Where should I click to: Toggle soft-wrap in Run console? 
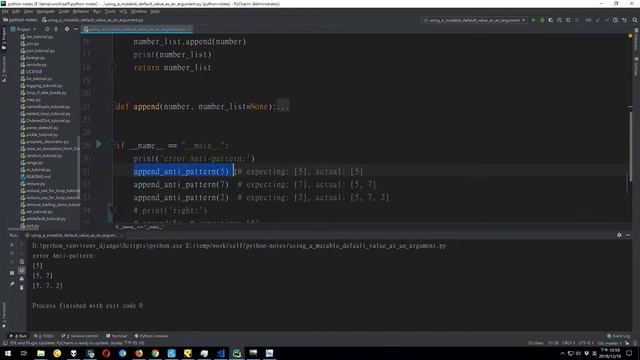click(22, 262)
